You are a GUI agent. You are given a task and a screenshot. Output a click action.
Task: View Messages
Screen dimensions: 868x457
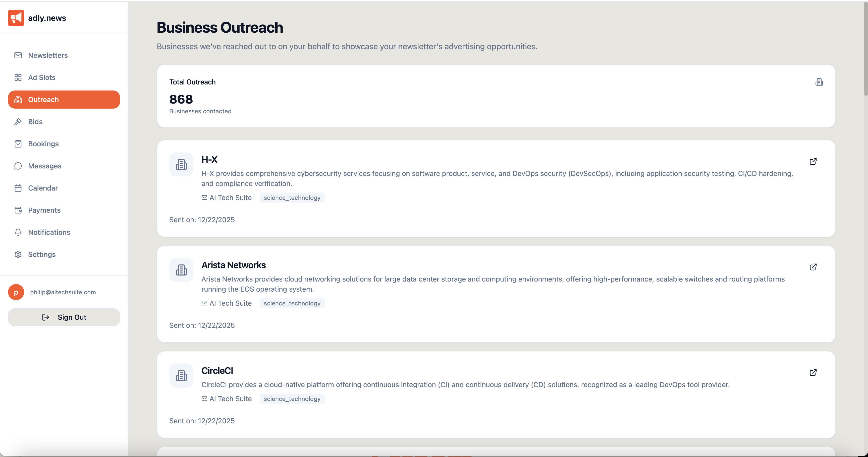[45, 166]
